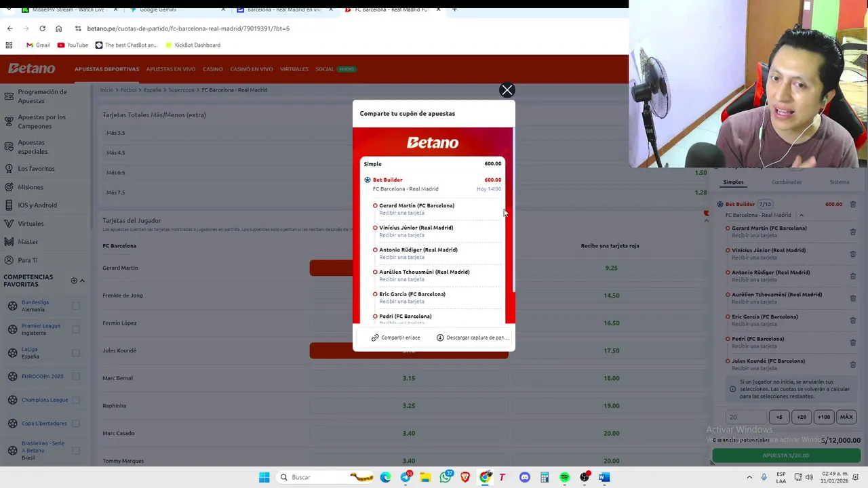The image size is (868, 488).
Task: Click the Windows Start button
Action: coord(264,477)
